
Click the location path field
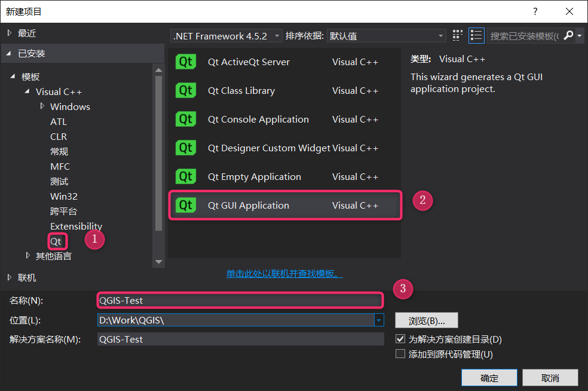(x=236, y=320)
